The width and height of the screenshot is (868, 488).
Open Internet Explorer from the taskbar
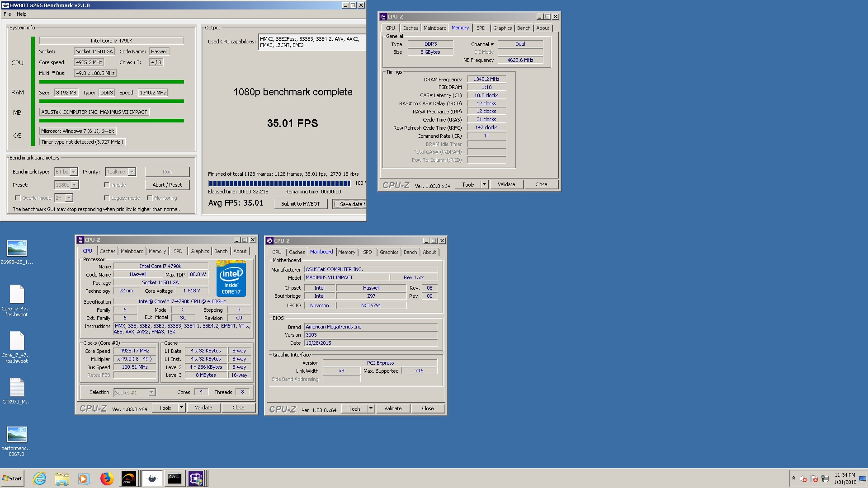click(x=40, y=479)
